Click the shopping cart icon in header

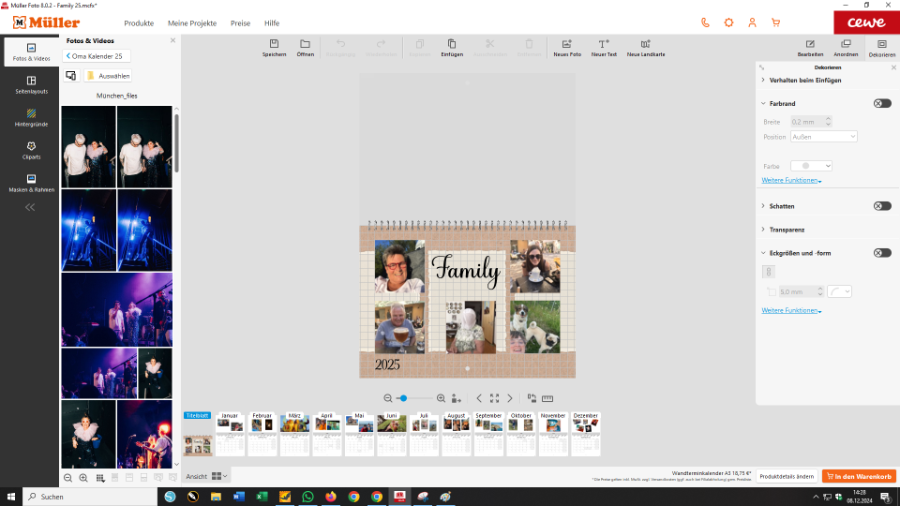point(775,22)
